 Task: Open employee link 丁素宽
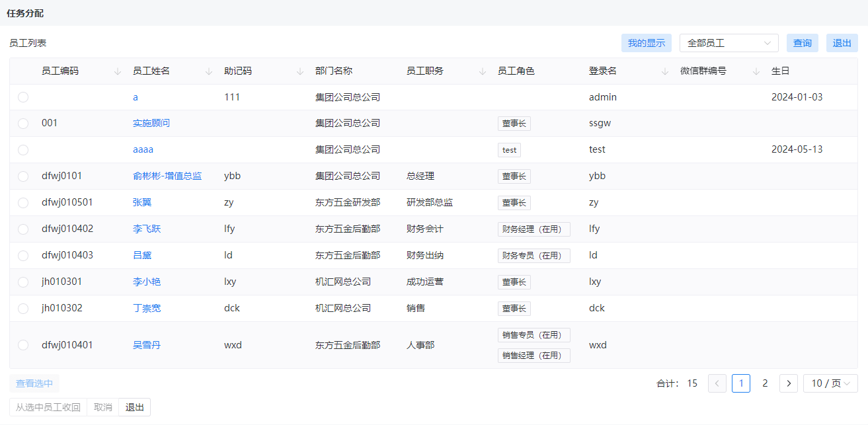[147, 309]
